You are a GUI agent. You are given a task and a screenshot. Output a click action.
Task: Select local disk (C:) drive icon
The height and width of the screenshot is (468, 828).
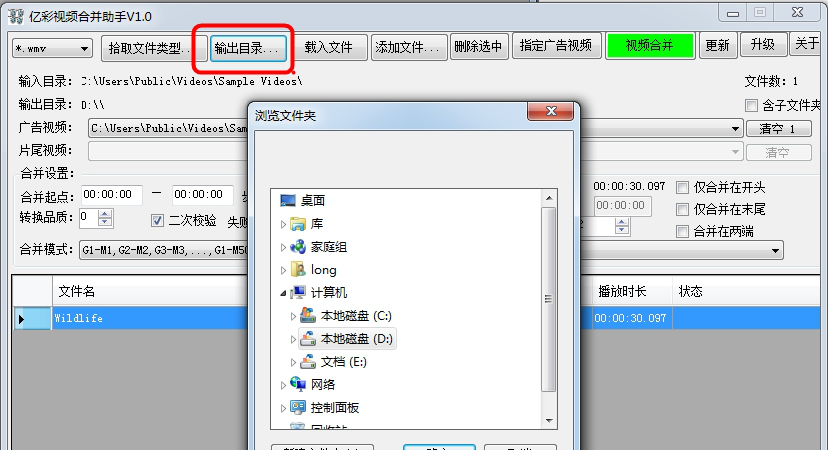(308, 316)
